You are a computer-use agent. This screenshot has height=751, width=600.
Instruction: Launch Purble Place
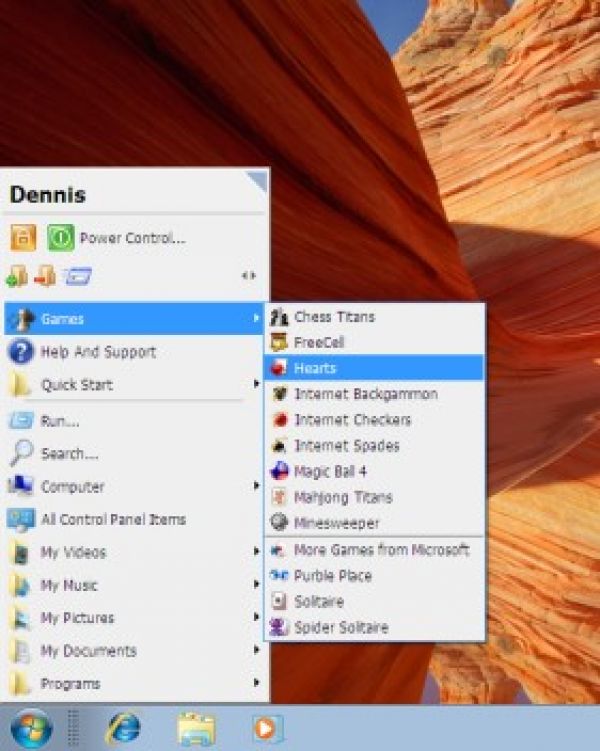click(x=374, y=575)
